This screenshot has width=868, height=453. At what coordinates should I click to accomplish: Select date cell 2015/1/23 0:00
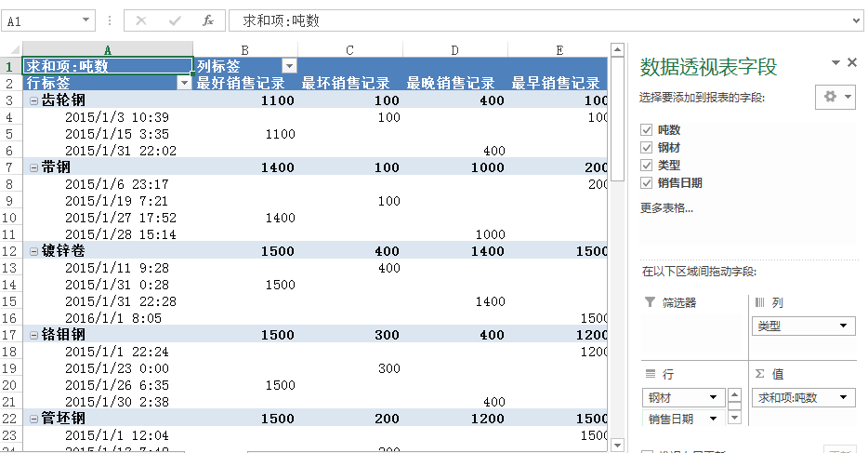[x=117, y=368]
